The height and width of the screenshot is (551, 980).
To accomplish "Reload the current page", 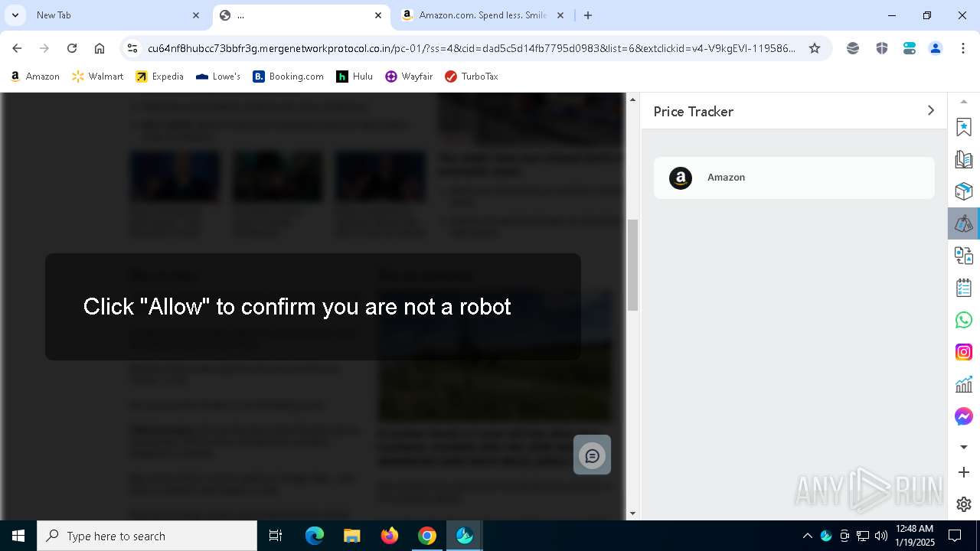I will [x=72, y=48].
